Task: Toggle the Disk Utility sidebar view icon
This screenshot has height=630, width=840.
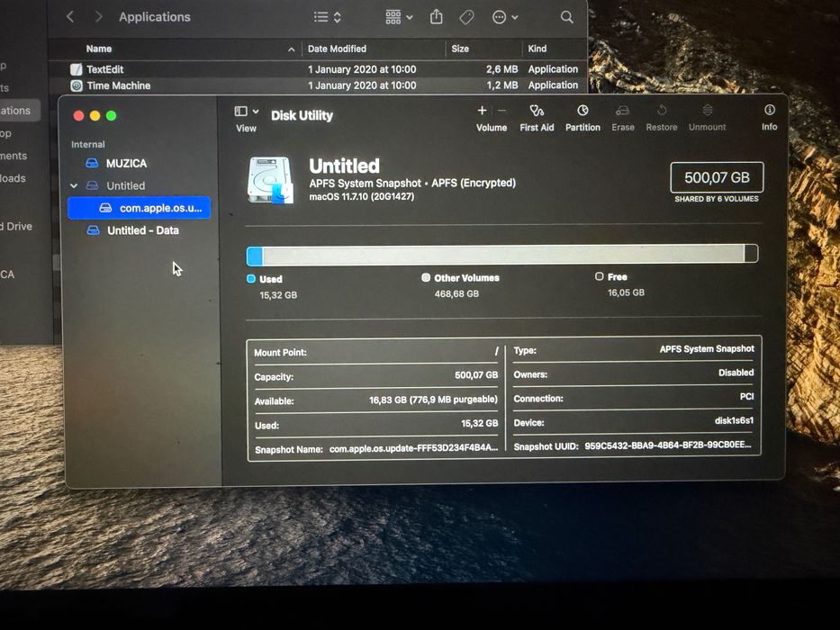Action: point(241,112)
